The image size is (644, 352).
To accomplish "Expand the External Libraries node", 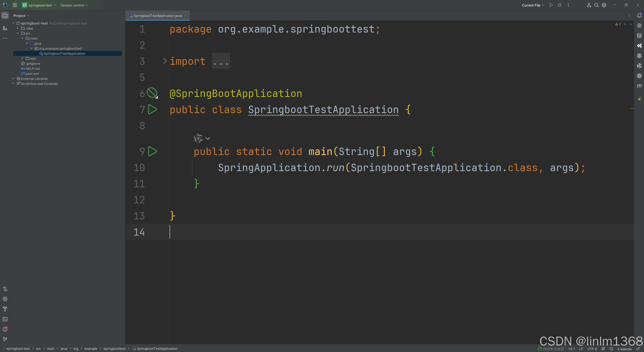I will click(13, 79).
